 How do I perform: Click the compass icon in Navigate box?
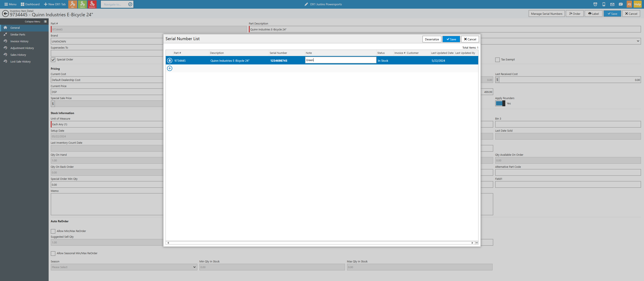click(x=130, y=4)
